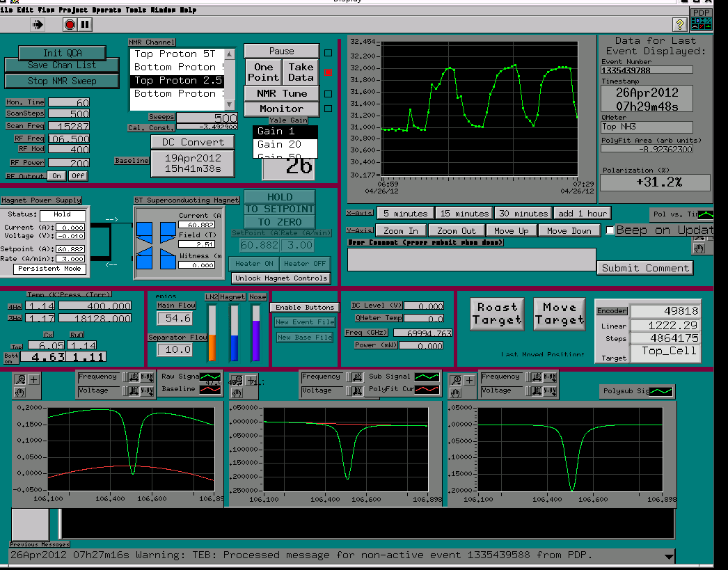Toggle the indicator box next to Monitor

click(329, 109)
